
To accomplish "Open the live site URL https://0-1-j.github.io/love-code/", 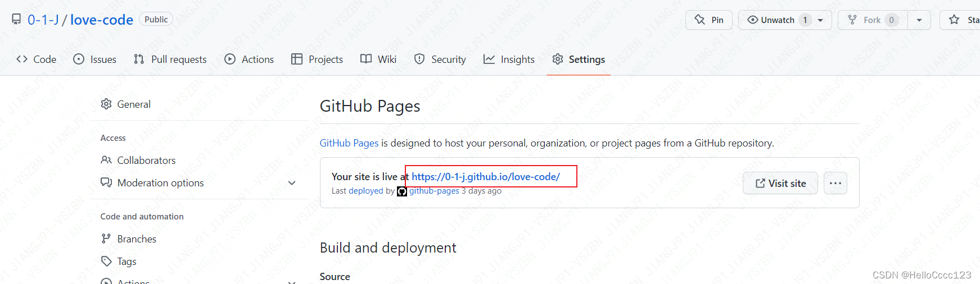I will (x=486, y=177).
